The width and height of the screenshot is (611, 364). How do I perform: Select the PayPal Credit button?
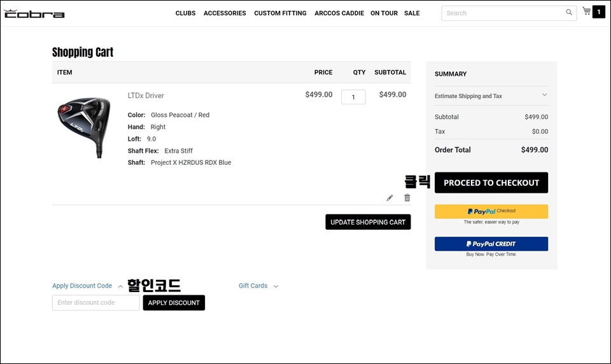coord(491,244)
